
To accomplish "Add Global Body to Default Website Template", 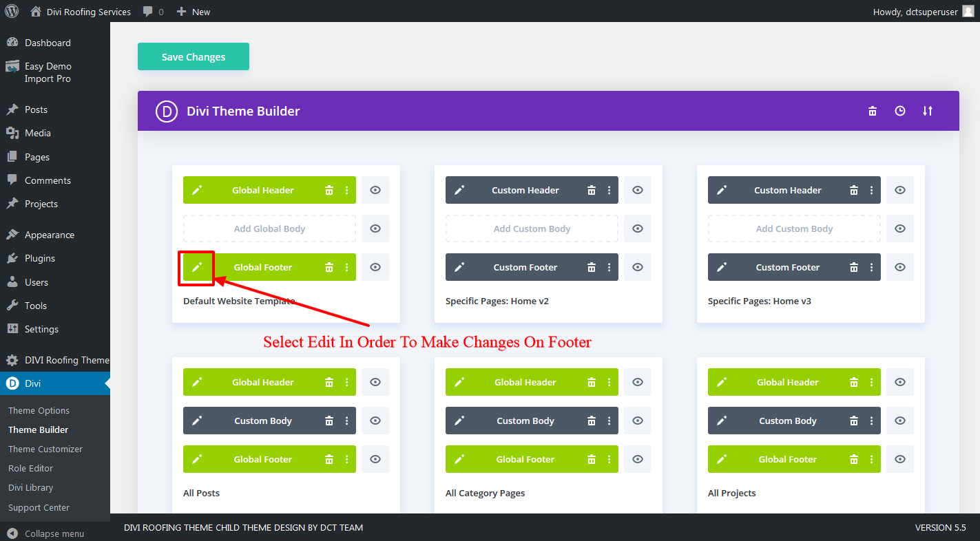I will pyautogui.click(x=269, y=229).
